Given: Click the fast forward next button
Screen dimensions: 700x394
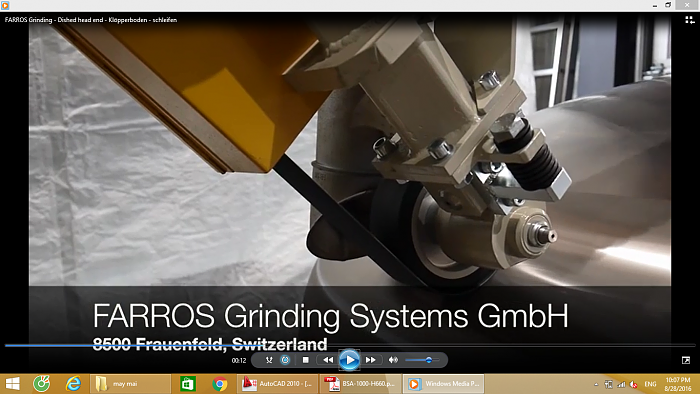Looking at the screenshot, I should (x=371, y=360).
